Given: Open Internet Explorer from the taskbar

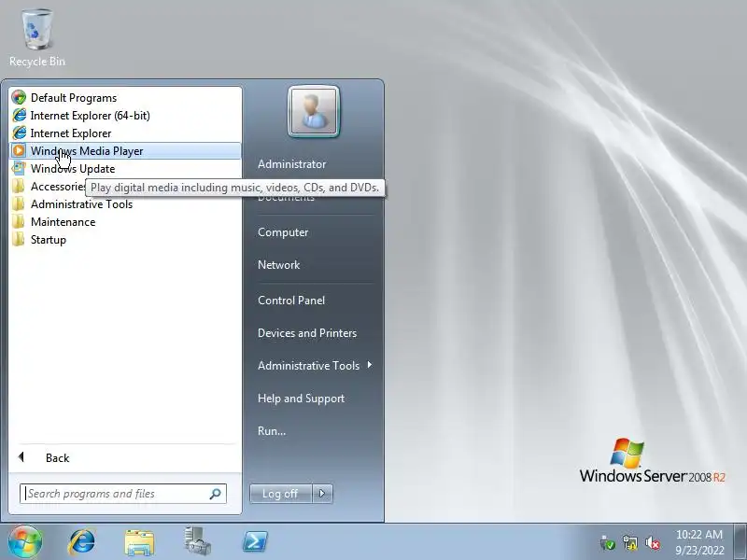Looking at the screenshot, I should click(82, 542).
